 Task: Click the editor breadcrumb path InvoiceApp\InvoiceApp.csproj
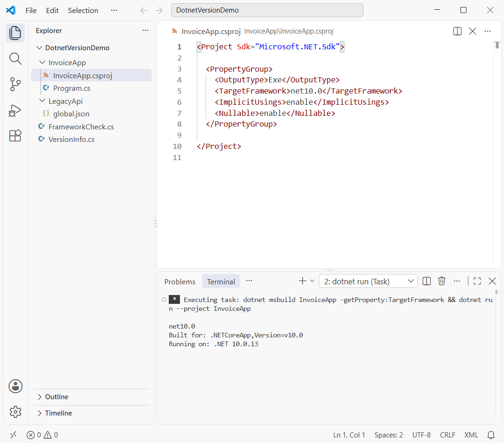tap(288, 31)
